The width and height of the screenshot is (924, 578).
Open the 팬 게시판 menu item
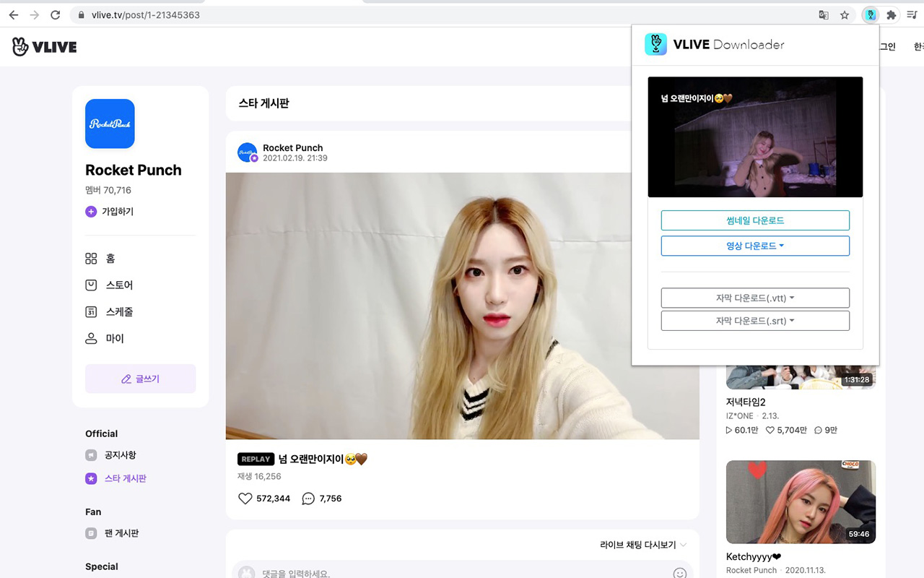point(123,533)
